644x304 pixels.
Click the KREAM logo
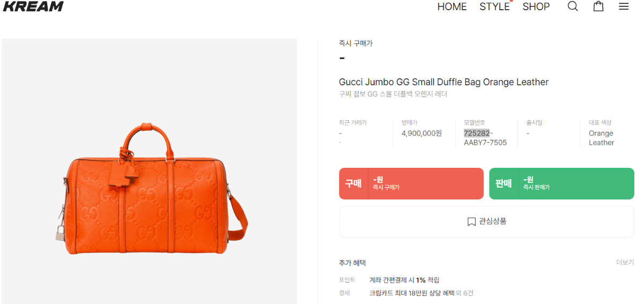click(33, 6)
